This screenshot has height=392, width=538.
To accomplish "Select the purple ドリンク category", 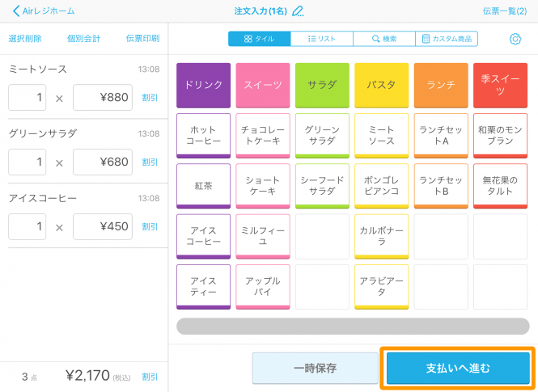I will pos(203,85).
